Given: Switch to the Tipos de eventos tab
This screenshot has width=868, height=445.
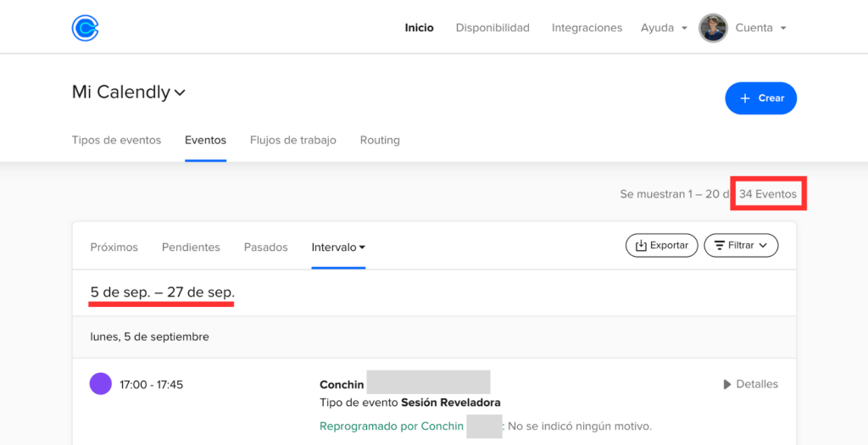Looking at the screenshot, I should coord(116,140).
